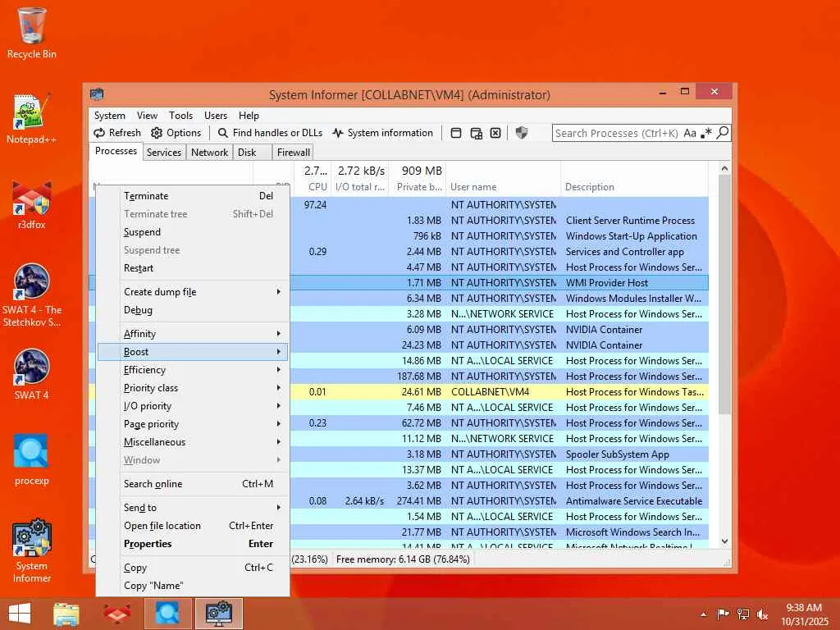
Task: Expand the Miscellaneous submenu
Action: tap(193, 442)
